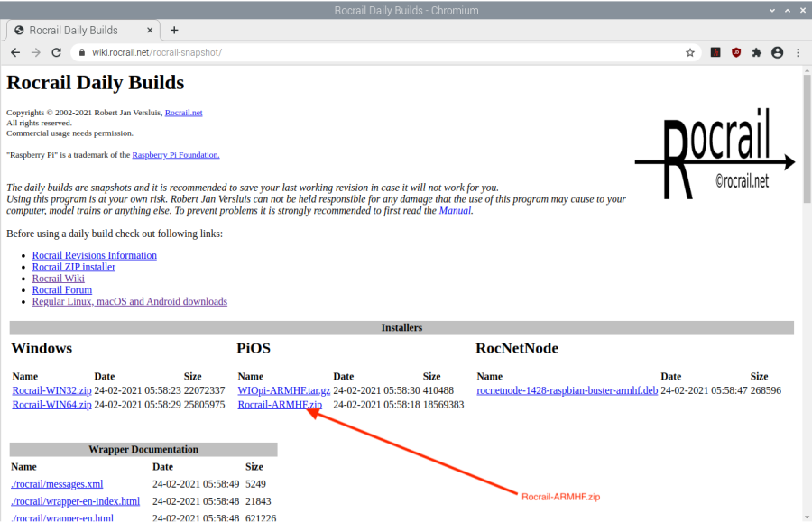
Task: Open the Manual link
Action: point(454,211)
